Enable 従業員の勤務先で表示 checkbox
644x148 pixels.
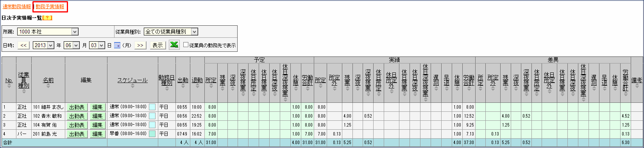[186, 45]
